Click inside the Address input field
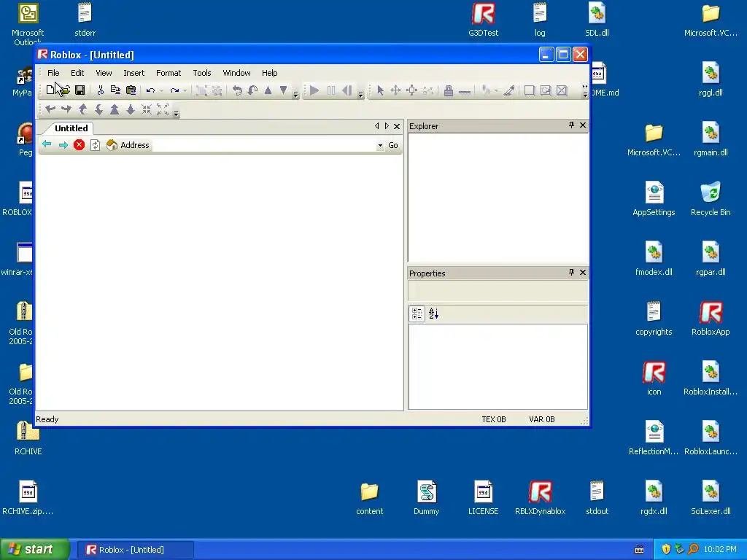This screenshot has width=747, height=560. (264, 145)
